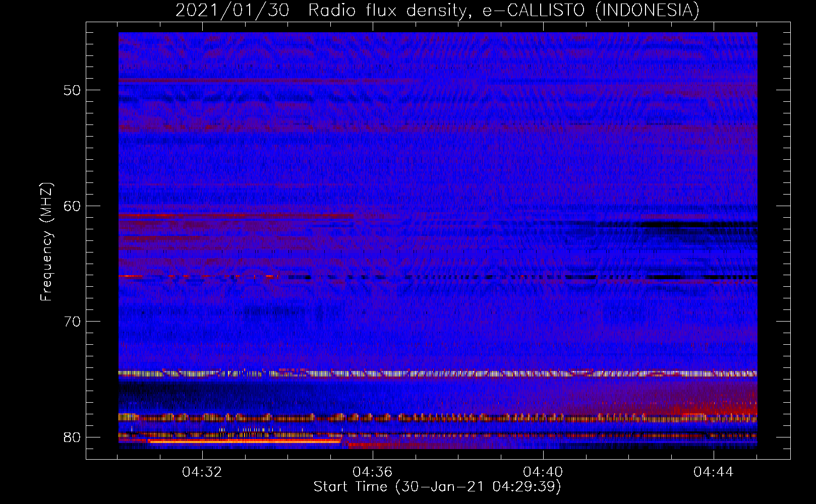
Task: Click the yellow-white interference band near 75 MHz
Action: click(x=438, y=373)
